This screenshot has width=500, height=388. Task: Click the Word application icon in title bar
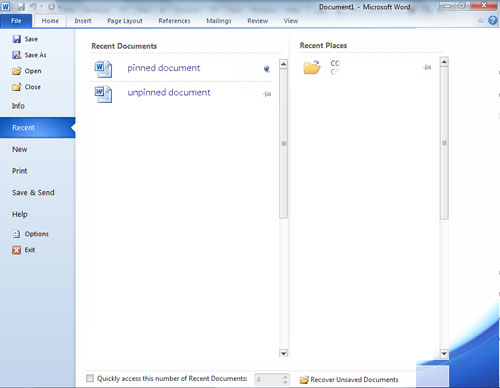coord(6,6)
